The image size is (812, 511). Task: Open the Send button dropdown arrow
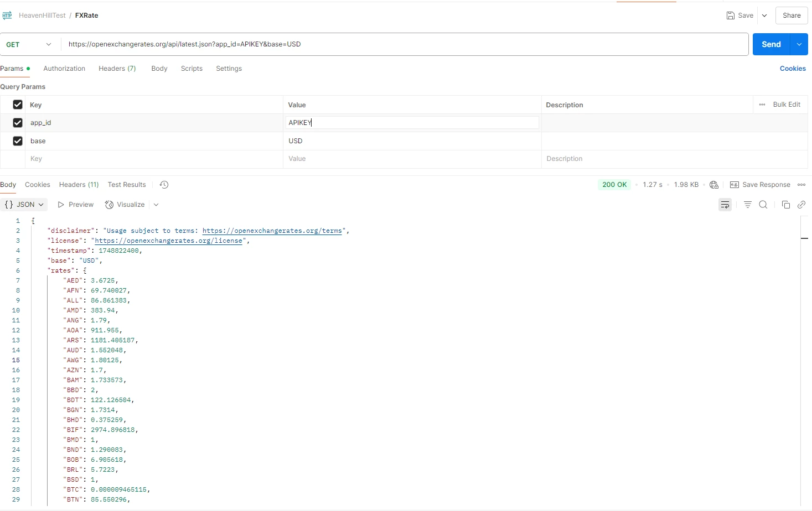[799, 44]
